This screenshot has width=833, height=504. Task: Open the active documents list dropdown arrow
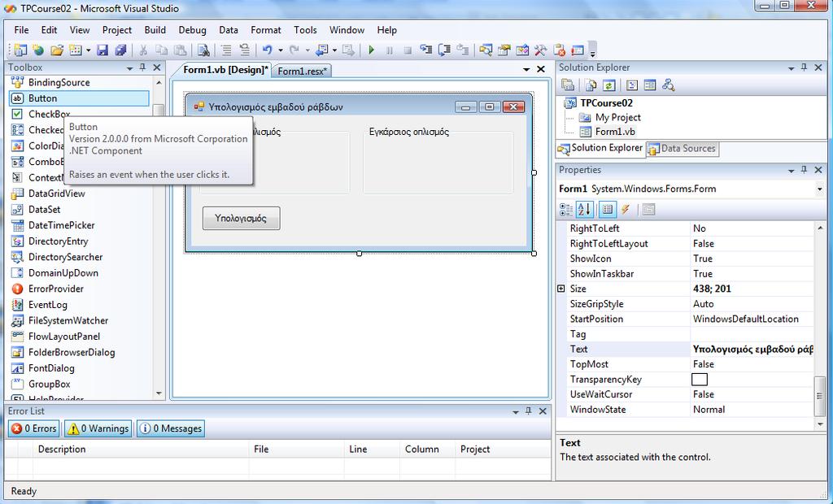tap(526, 70)
